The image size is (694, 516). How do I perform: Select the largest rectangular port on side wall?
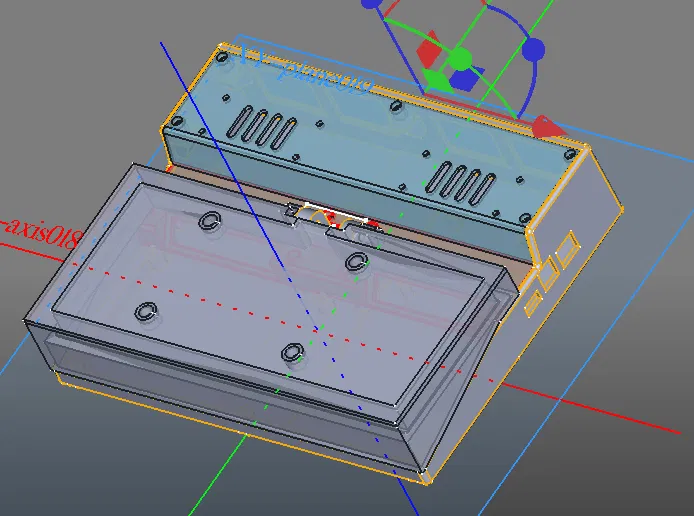point(567,249)
